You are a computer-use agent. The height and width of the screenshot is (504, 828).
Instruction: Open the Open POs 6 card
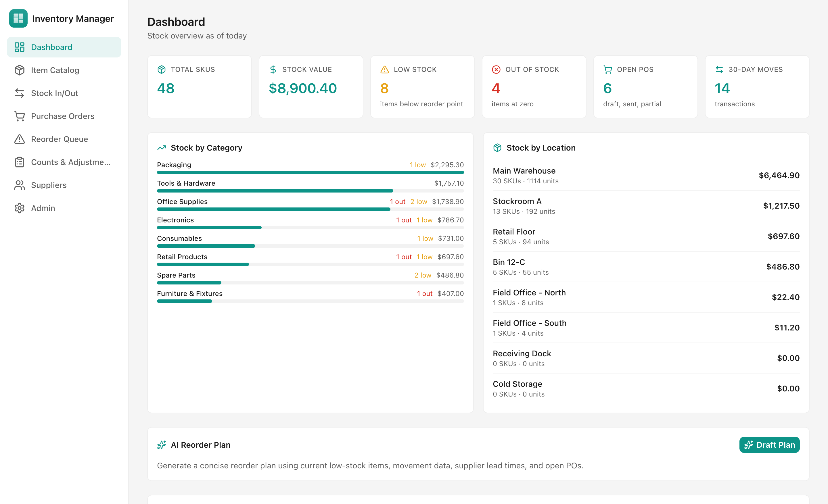click(x=646, y=86)
